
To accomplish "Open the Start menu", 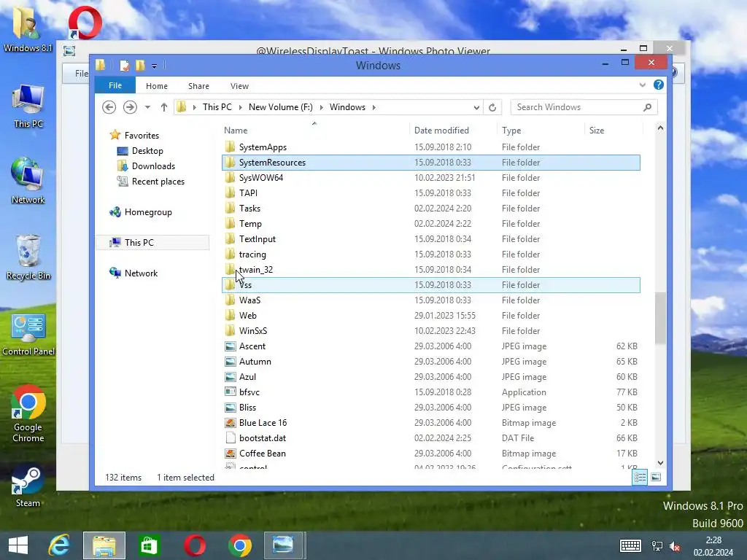I will [18, 545].
